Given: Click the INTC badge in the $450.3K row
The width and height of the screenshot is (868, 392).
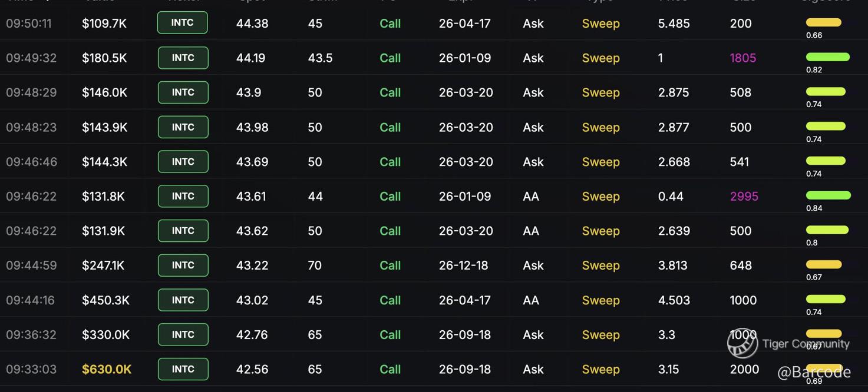Looking at the screenshot, I should click(x=183, y=300).
